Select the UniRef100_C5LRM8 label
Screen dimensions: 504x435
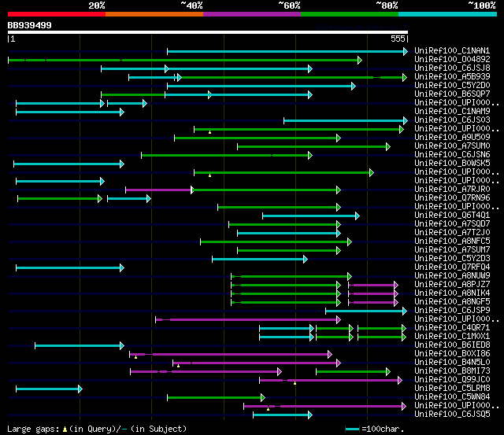pos(452,389)
